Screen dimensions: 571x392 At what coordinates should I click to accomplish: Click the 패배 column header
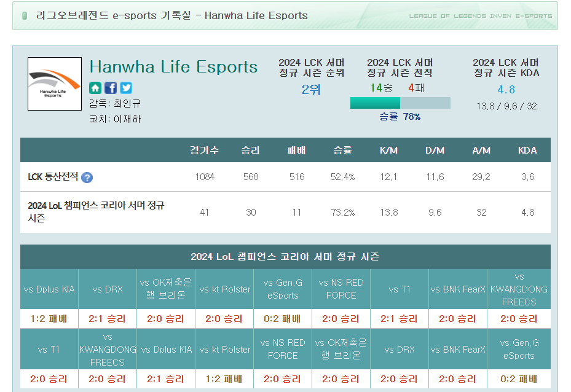pyautogui.click(x=297, y=151)
